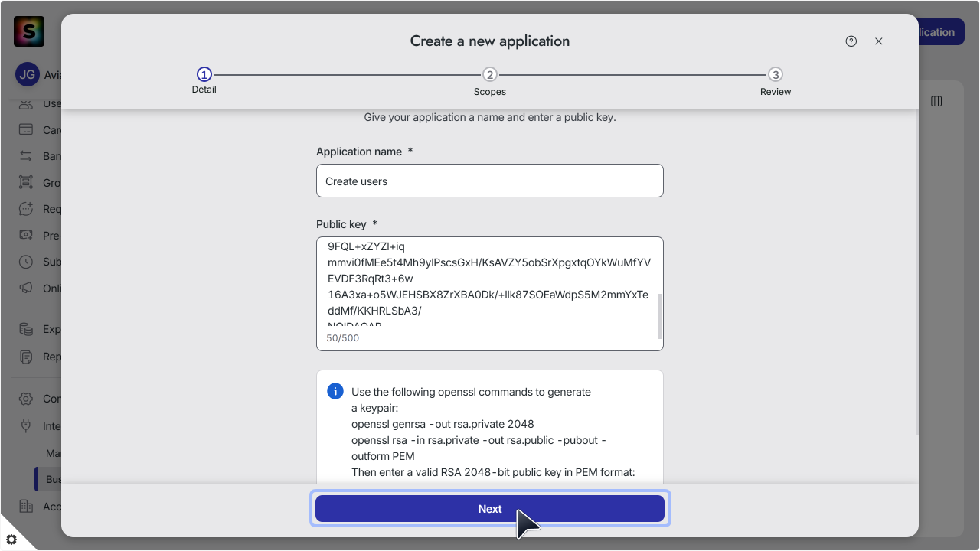Click the Application name input field
The height and width of the screenshot is (551, 980).
pos(490,181)
